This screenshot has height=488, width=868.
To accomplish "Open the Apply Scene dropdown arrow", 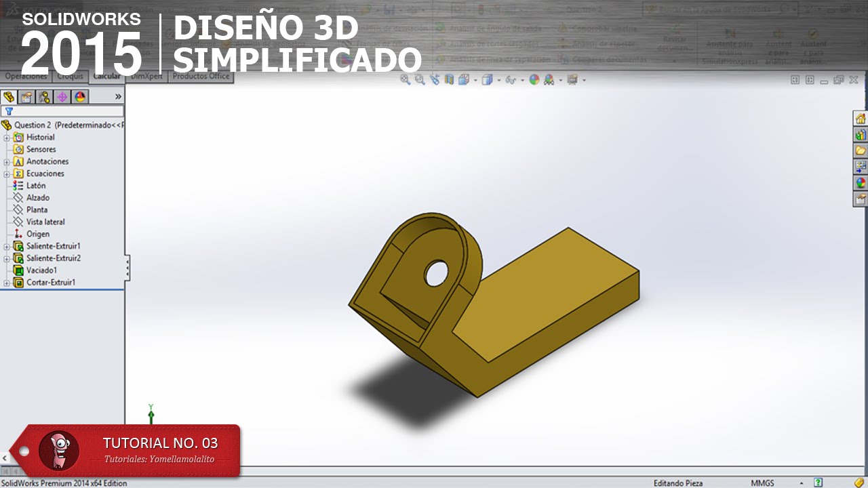I will [559, 80].
